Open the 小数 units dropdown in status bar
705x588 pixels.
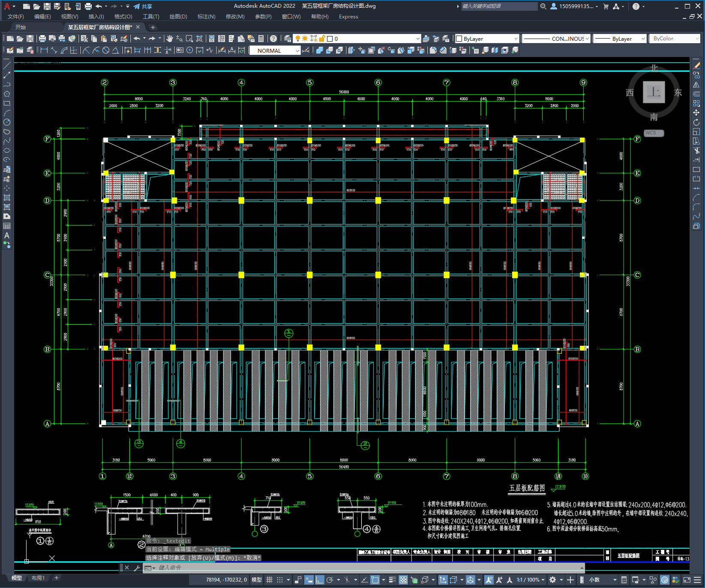click(x=603, y=580)
